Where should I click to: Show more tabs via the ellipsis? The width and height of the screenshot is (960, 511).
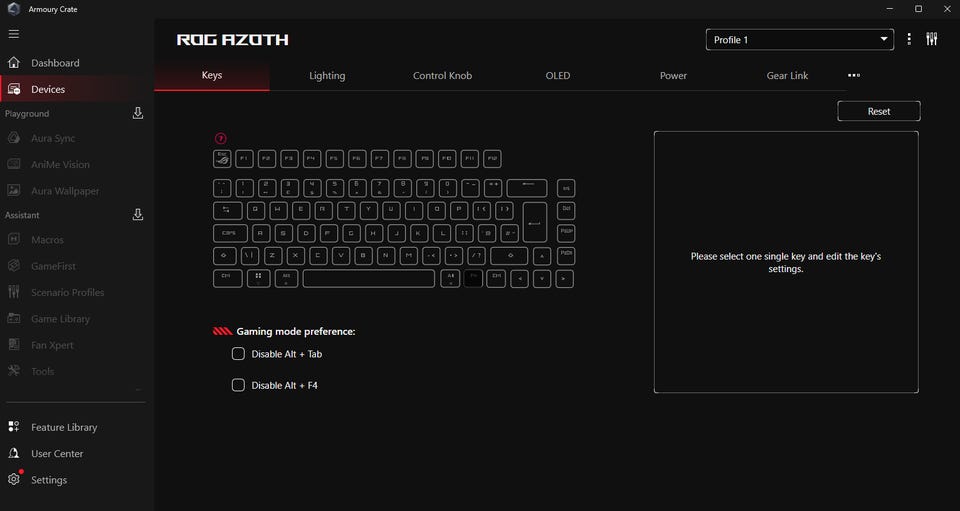click(x=854, y=75)
